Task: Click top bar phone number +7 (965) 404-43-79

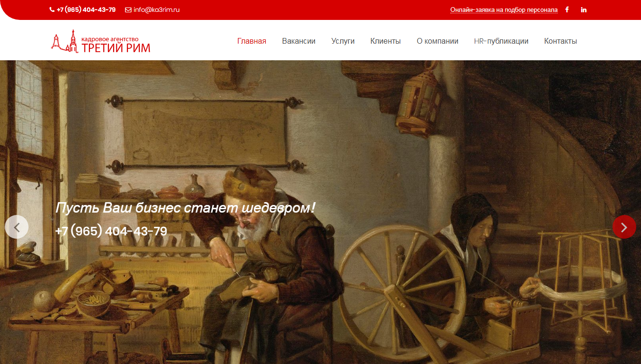Action: point(86,9)
